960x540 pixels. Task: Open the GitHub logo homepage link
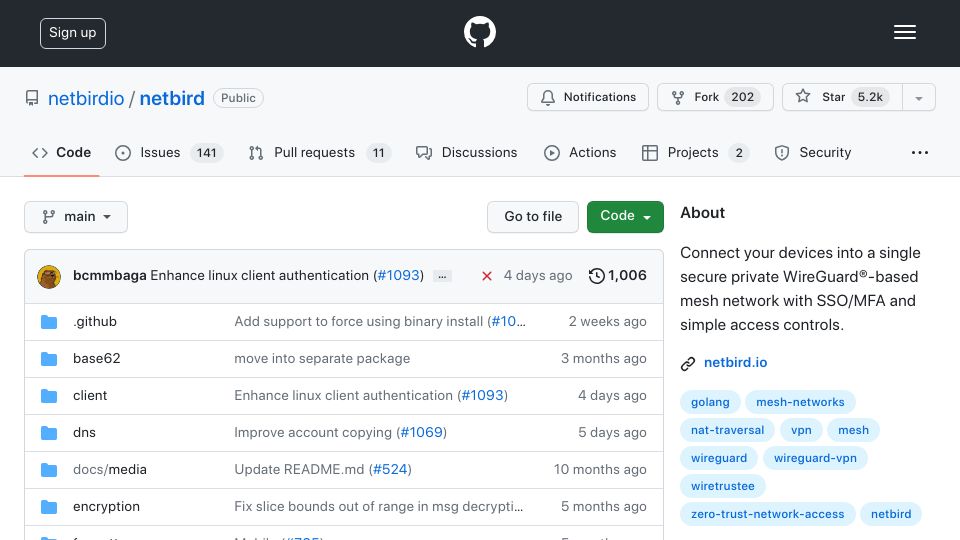pyautogui.click(x=479, y=32)
